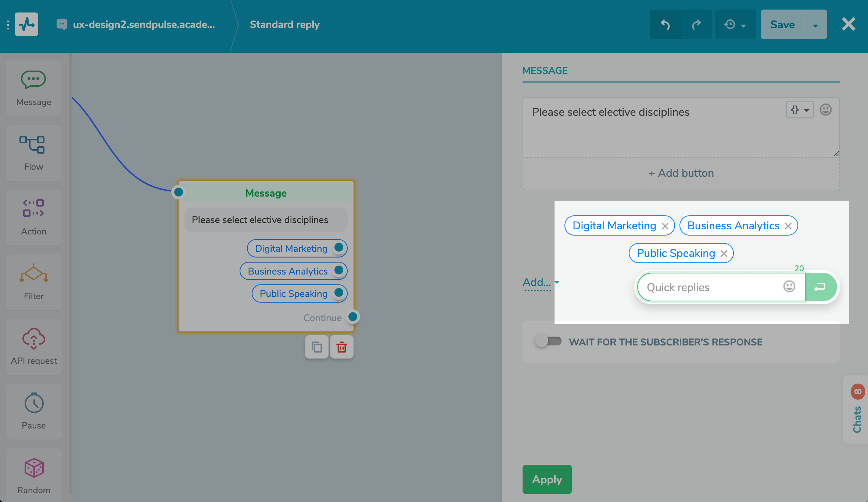Image resolution: width=868 pixels, height=502 pixels.
Task: Delete the selected Message node
Action: tap(341, 347)
